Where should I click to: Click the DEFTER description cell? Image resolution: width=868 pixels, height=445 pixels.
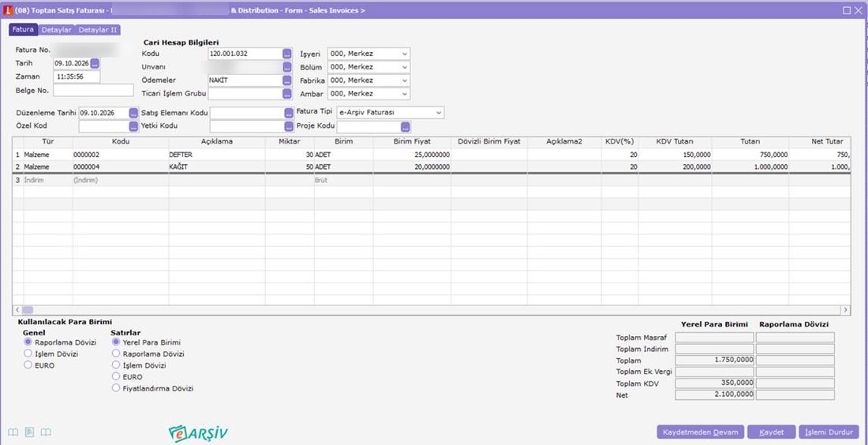click(x=217, y=155)
